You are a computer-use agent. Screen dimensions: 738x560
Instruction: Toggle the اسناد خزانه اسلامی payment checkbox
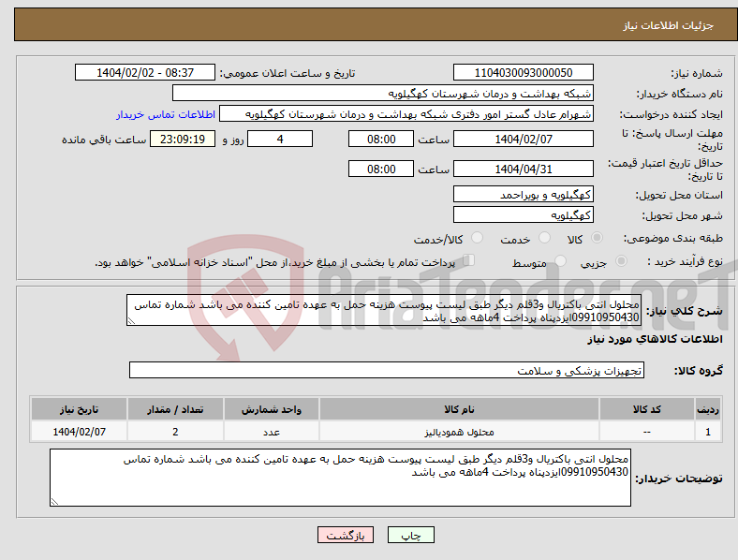point(468,260)
